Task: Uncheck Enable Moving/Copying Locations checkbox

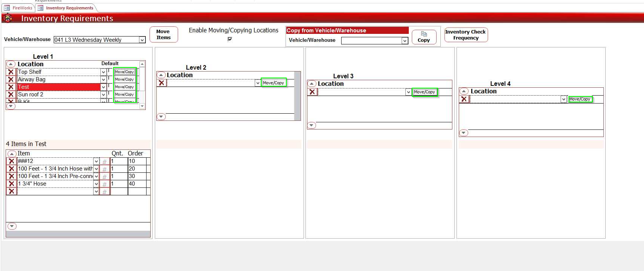Action: [230, 39]
